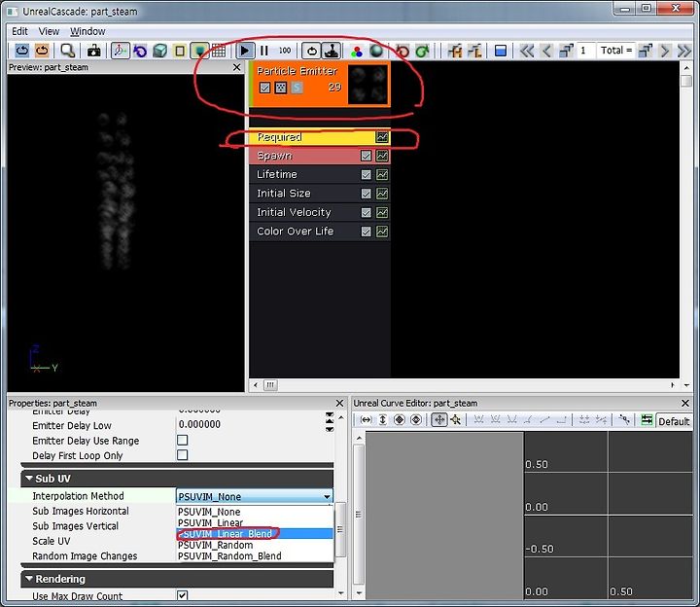
Task: Select PSUVIM_Linear_Blend from the list
Action: pos(255,534)
